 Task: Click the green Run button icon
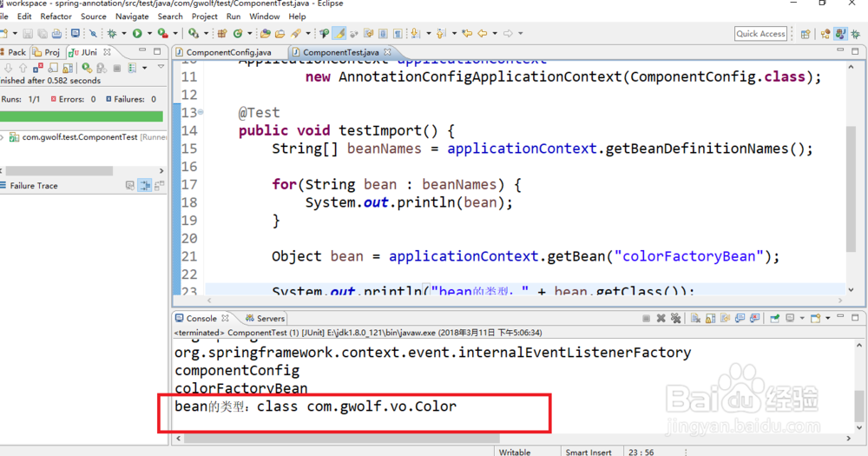click(137, 34)
